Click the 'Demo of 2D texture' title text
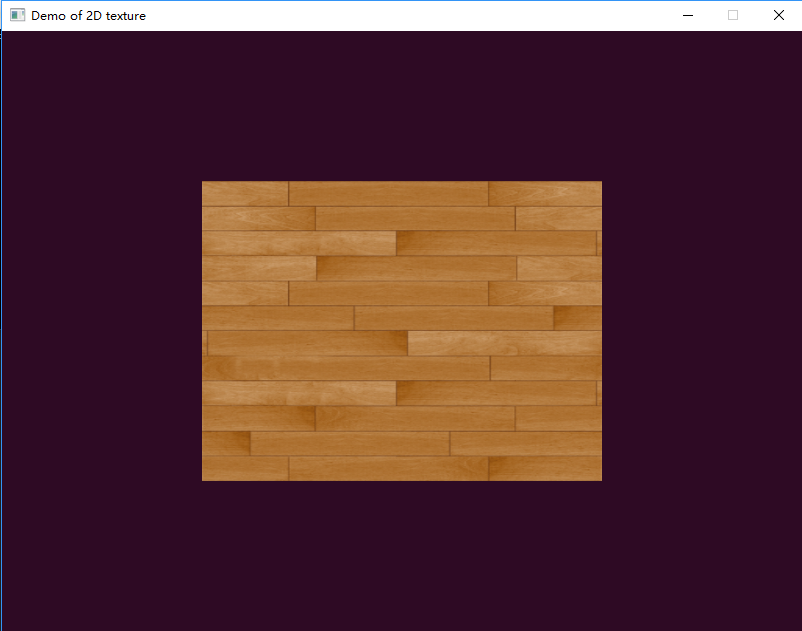 pos(87,15)
